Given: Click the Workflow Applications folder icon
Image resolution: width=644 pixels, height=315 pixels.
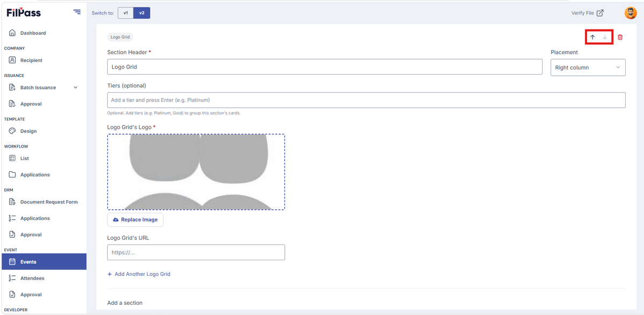Looking at the screenshot, I should point(12,175).
